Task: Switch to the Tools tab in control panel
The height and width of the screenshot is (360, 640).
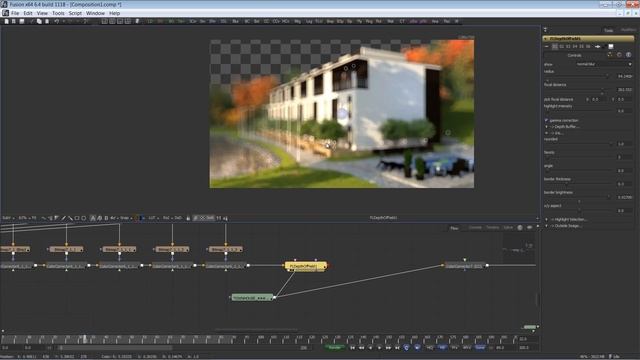Action: [609, 30]
